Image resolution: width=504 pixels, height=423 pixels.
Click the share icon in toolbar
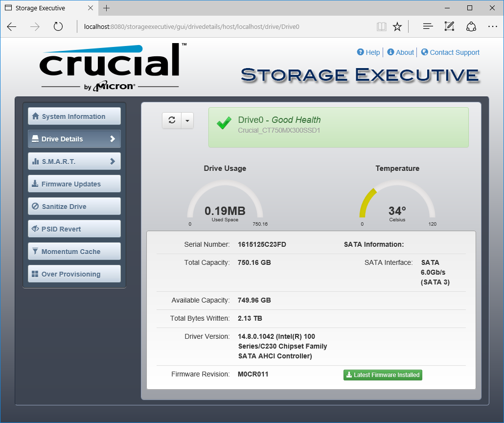pyautogui.click(x=471, y=27)
